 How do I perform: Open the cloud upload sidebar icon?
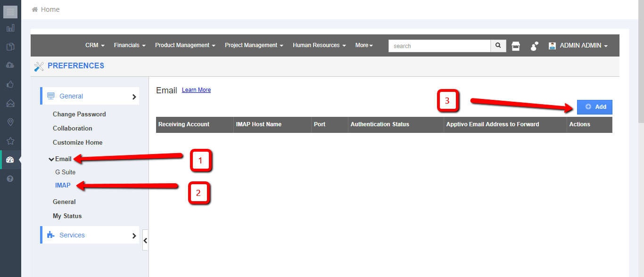click(10, 65)
